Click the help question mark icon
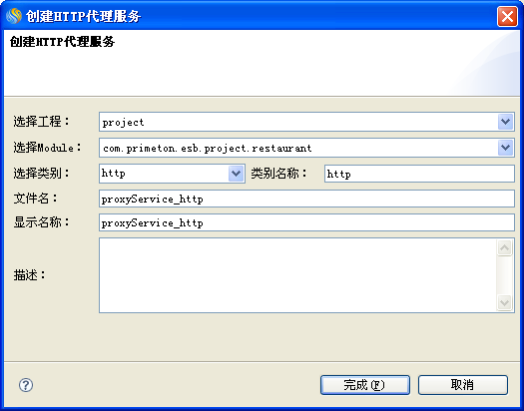Viewport: 524px width, 411px height. 26,385
